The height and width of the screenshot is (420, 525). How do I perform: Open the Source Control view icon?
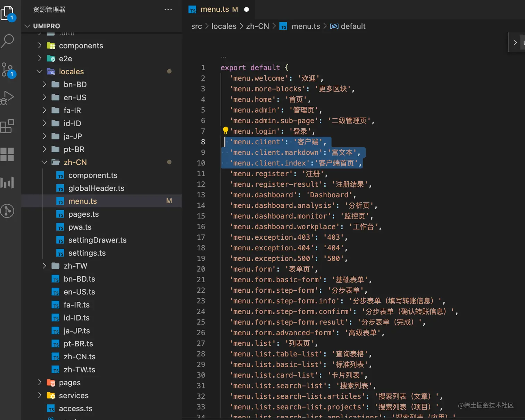click(x=8, y=70)
